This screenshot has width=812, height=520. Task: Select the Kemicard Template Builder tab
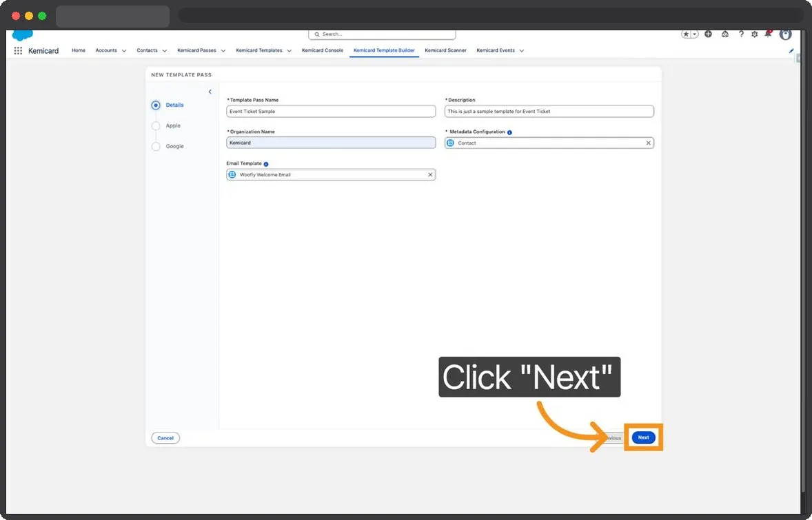click(x=384, y=50)
